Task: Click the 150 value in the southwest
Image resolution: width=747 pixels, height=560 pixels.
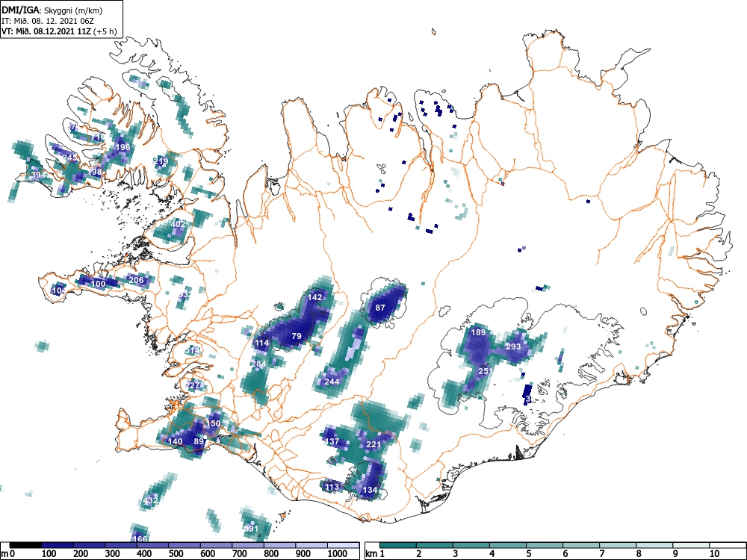Action: tap(213, 423)
